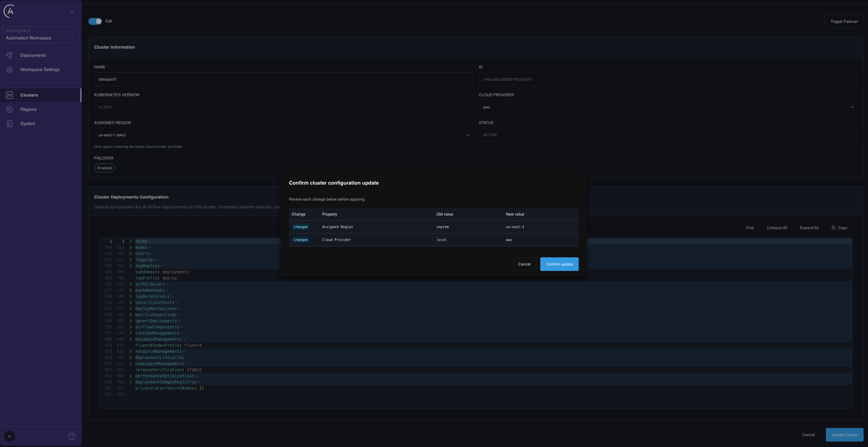
Task: Click the old value onprem cell
Action: coord(443,227)
